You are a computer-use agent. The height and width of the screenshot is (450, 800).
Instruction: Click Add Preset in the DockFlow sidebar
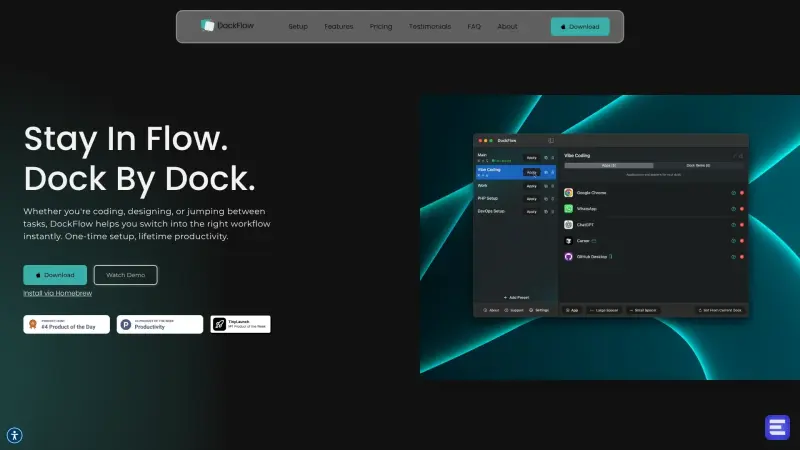click(x=516, y=297)
